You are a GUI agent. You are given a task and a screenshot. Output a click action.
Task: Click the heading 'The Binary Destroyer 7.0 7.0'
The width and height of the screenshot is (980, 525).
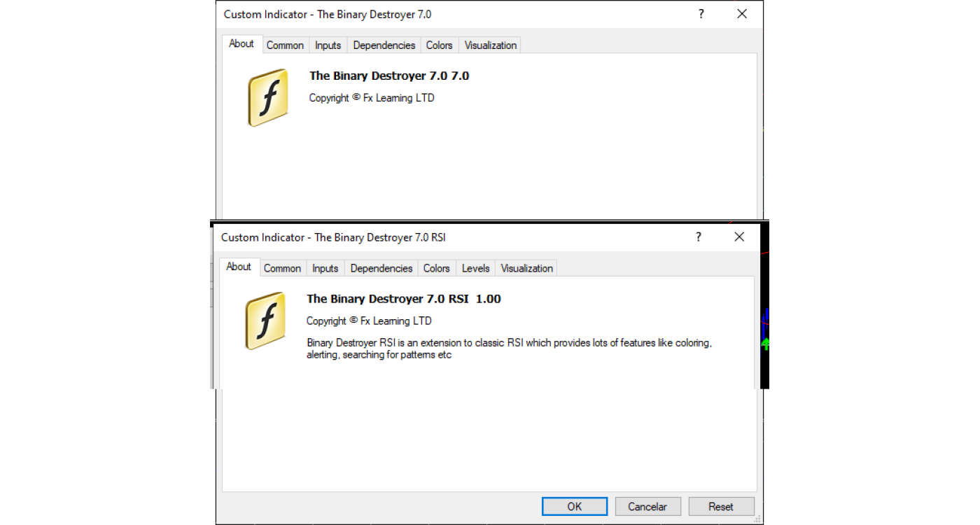click(x=389, y=76)
